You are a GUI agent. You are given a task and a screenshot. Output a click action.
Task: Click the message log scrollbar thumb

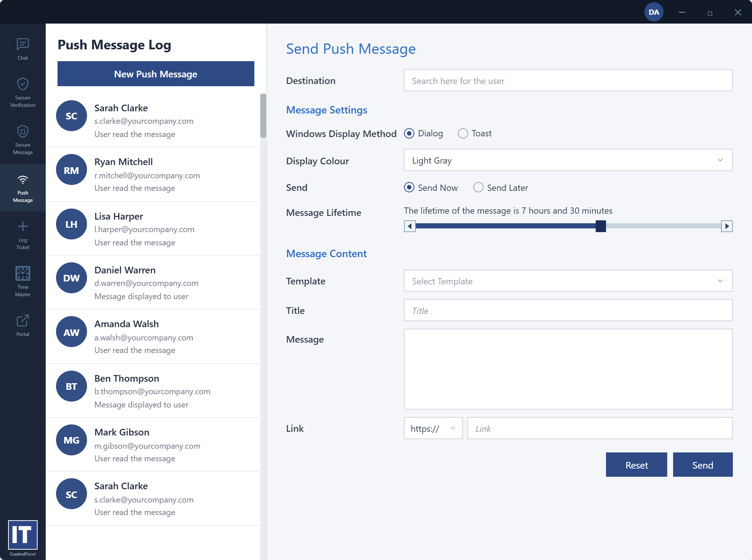tap(263, 116)
